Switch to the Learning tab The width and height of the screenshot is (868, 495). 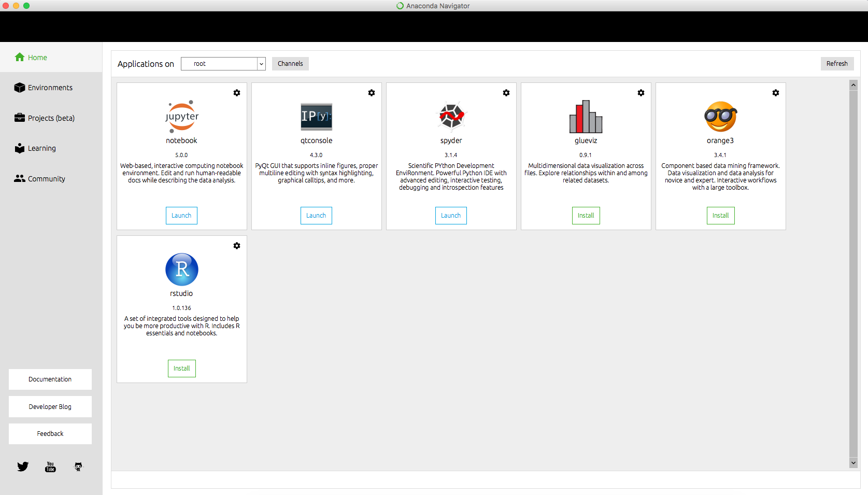click(51, 148)
